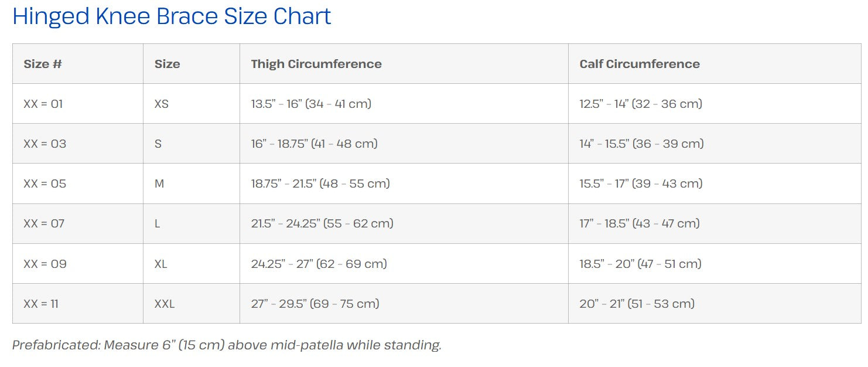868x367 pixels.
Task: Select thigh range 13.5" - 16" cell
Action: click(x=311, y=104)
